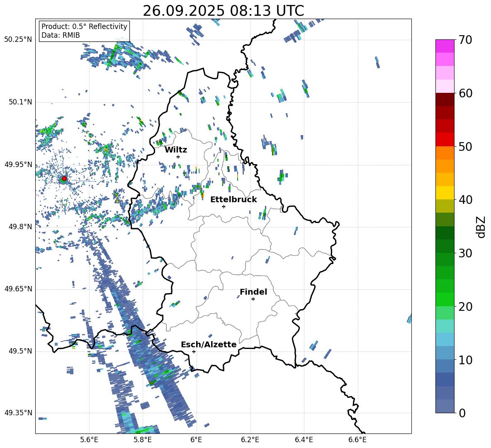Click the 49.65°N latitude label
This screenshot has width=491, height=448.
coord(18,289)
